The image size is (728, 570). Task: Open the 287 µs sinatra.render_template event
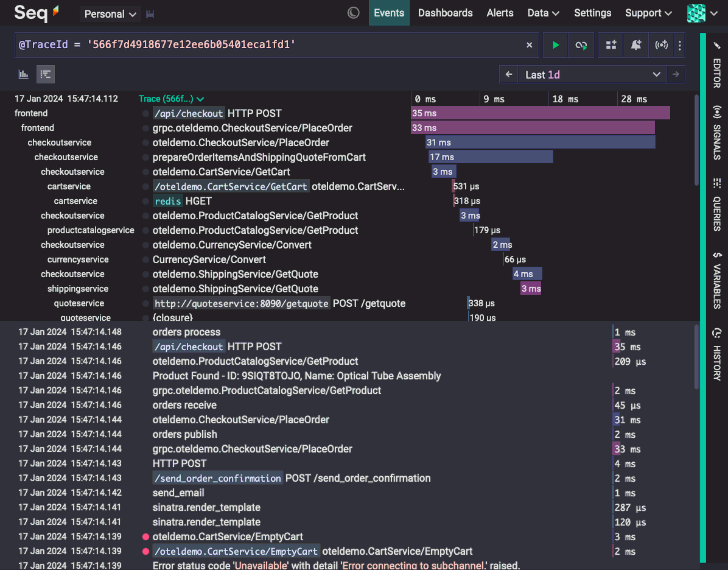[x=206, y=507]
